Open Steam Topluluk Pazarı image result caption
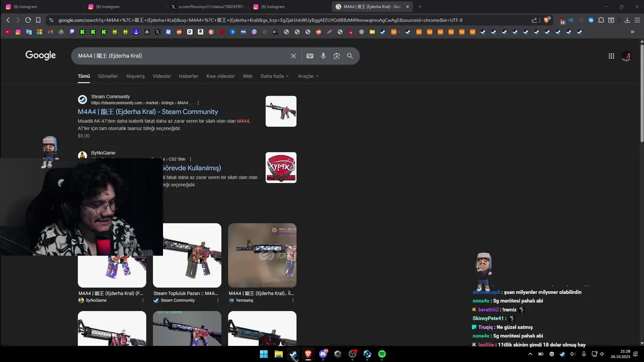 186,293
